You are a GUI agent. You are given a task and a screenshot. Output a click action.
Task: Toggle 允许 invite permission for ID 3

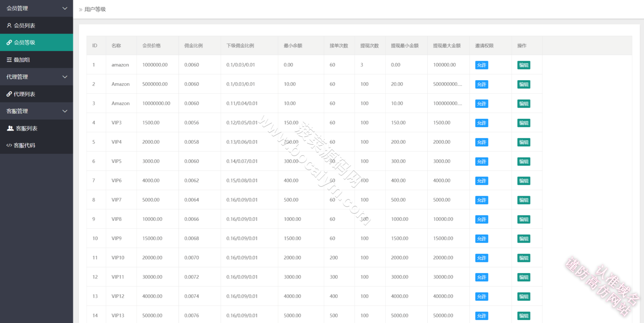pos(481,104)
